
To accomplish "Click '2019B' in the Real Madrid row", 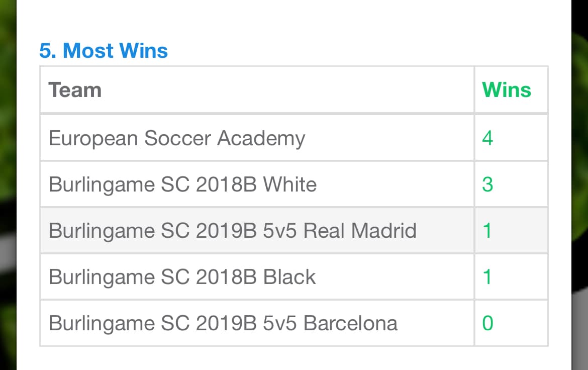I will point(227,231).
